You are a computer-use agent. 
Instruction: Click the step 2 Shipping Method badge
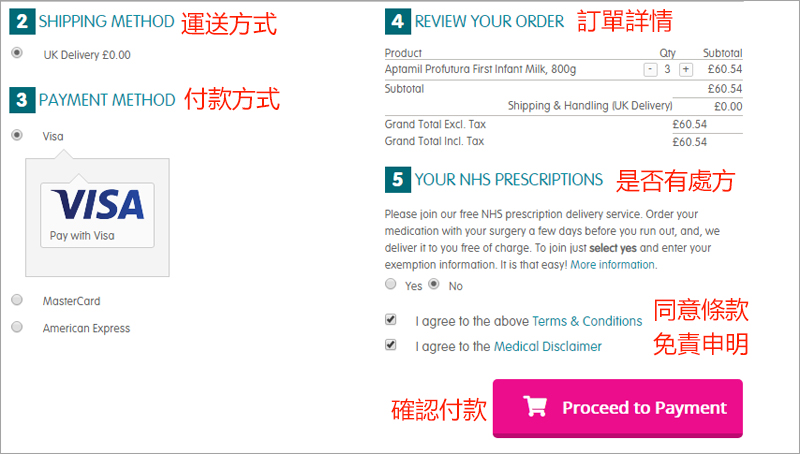pyautogui.click(x=22, y=21)
